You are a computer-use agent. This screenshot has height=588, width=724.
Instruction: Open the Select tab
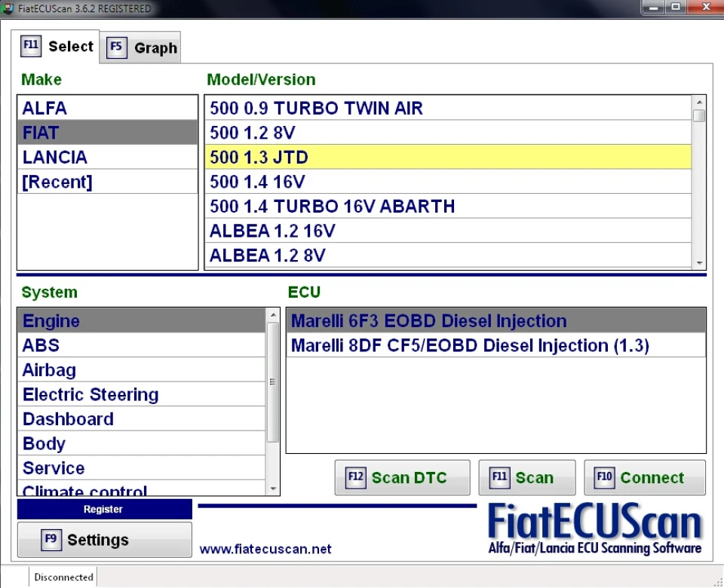[55, 46]
